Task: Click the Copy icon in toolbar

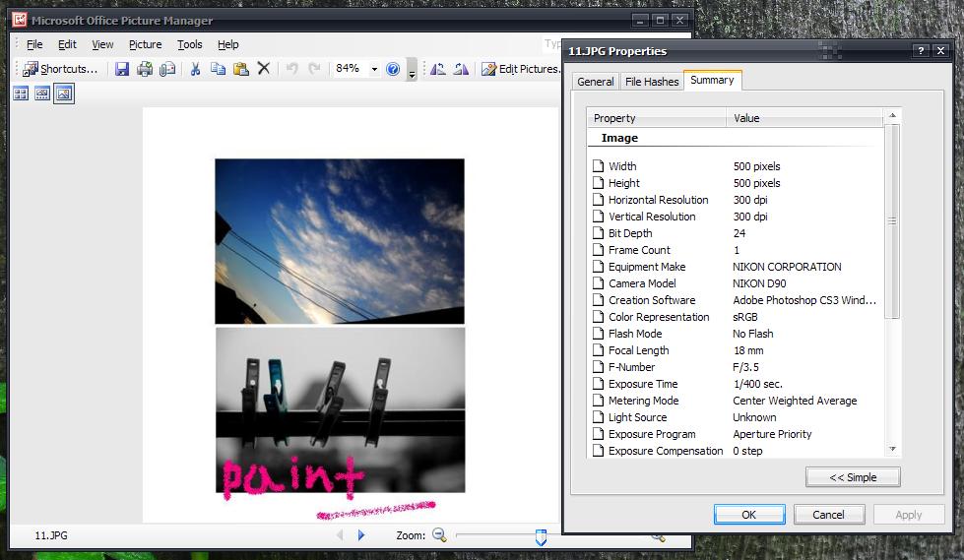Action: point(218,69)
